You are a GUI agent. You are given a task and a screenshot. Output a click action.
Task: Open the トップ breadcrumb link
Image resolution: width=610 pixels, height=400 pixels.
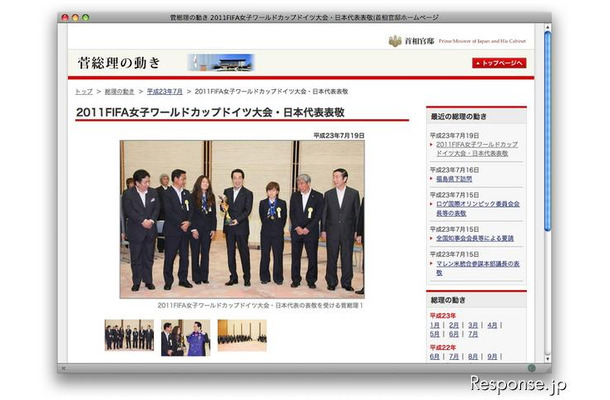point(84,91)
